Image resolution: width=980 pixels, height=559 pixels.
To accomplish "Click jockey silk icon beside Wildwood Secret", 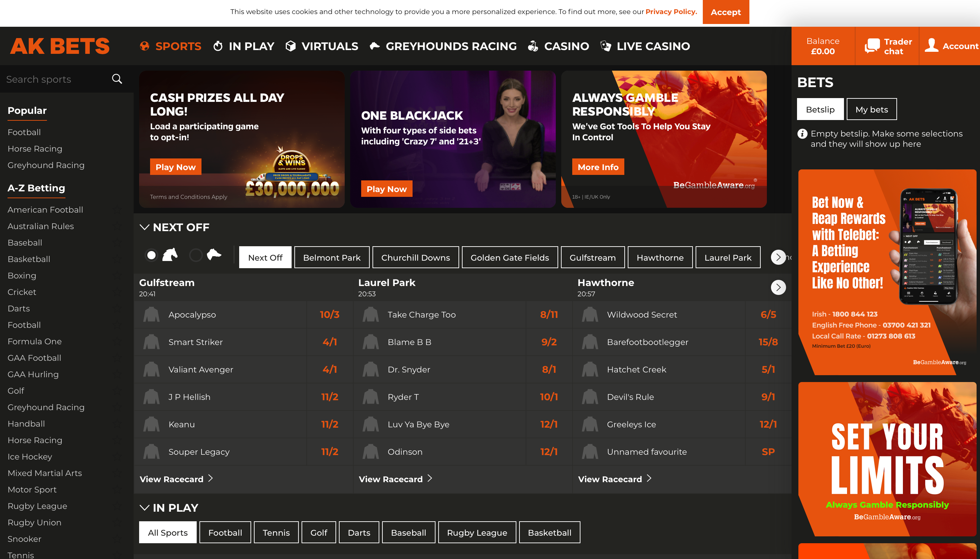I will (590, 314).
